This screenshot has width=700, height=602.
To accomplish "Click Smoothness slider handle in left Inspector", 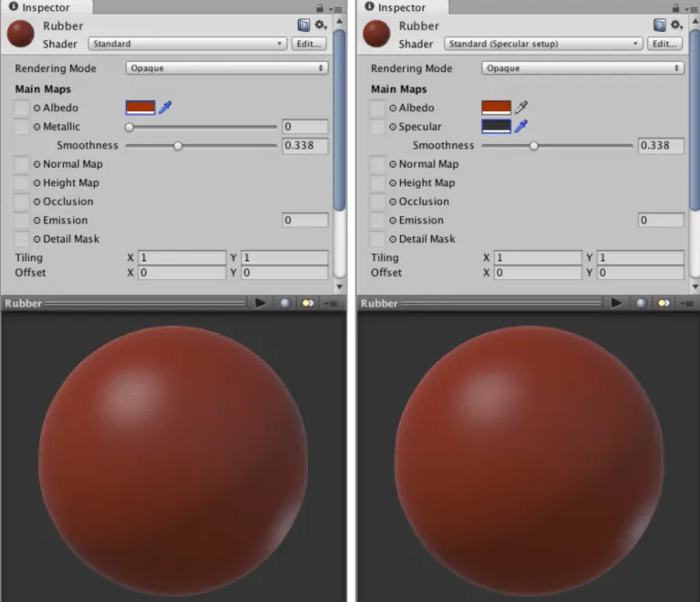I will 178,146.
